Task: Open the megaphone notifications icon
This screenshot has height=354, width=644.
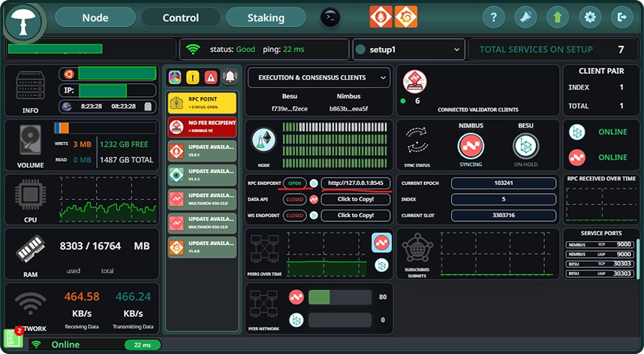Action: click(x=525, y=17)
